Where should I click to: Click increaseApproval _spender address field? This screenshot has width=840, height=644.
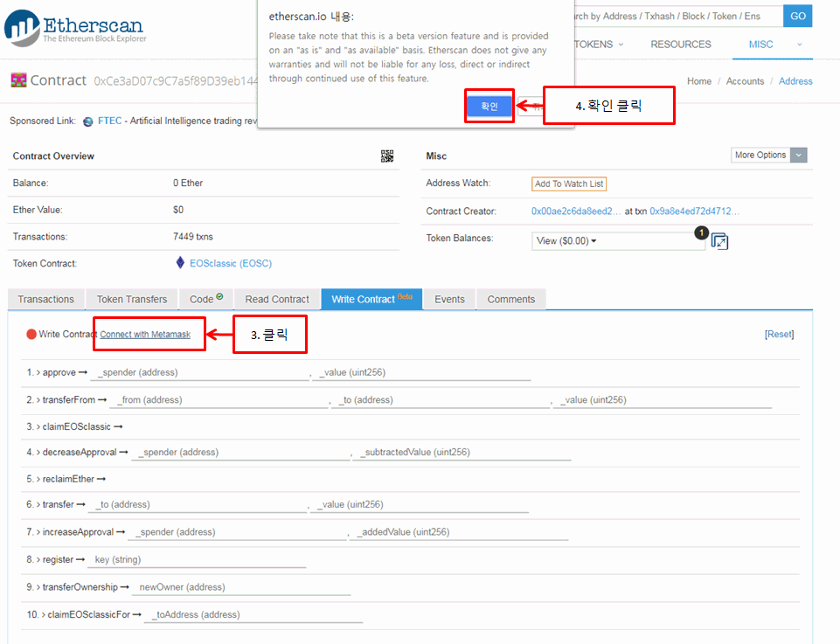click(238, 532)
